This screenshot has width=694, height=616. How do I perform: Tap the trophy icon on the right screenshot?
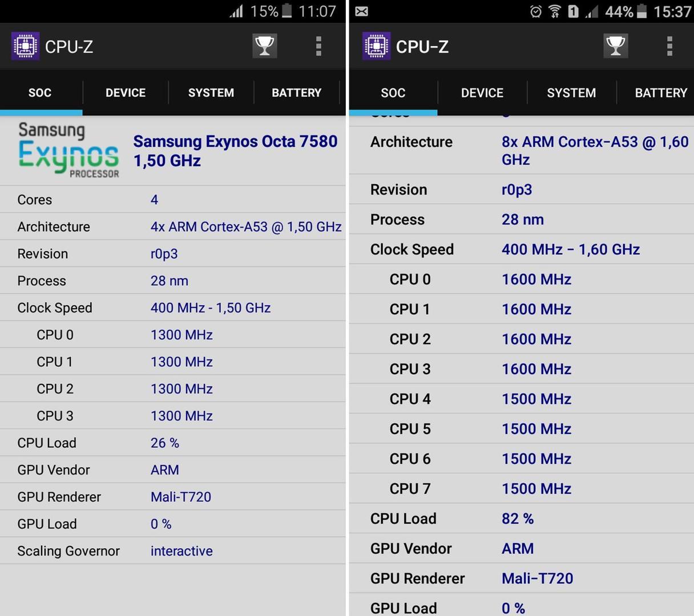(615, 46)
